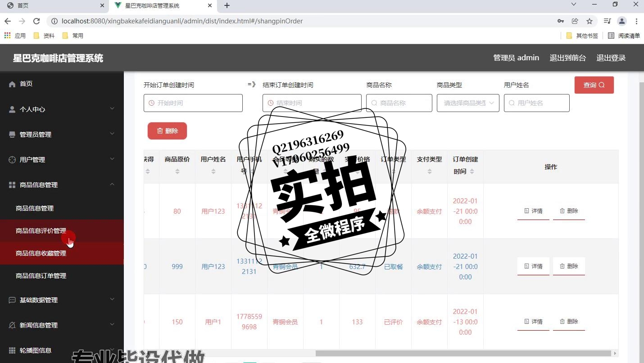644x363 pixels.
Task: Focus the 开始时间 date input
Action: click(x=193, y=103)
